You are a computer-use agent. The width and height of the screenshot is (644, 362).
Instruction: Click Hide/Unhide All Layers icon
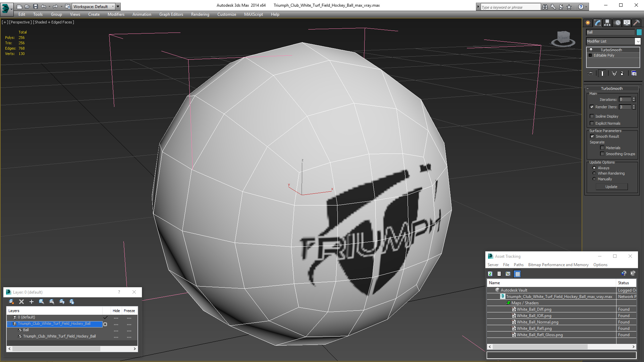click(62, 302)
